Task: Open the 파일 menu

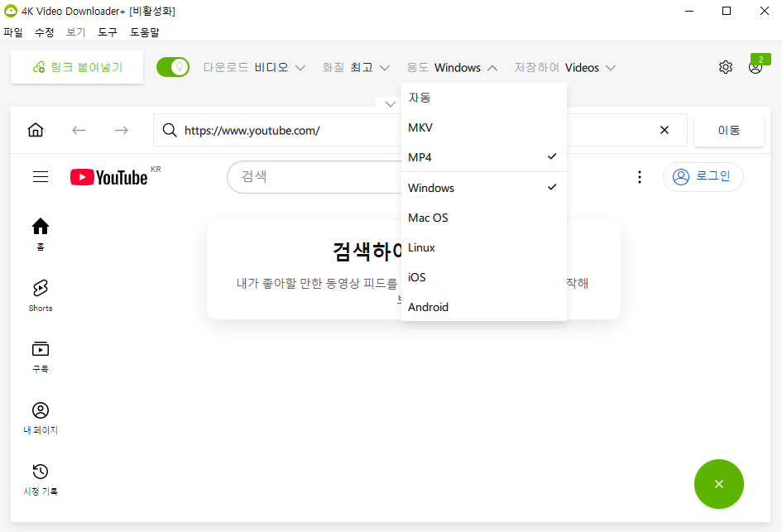Action: click(13, 32)
